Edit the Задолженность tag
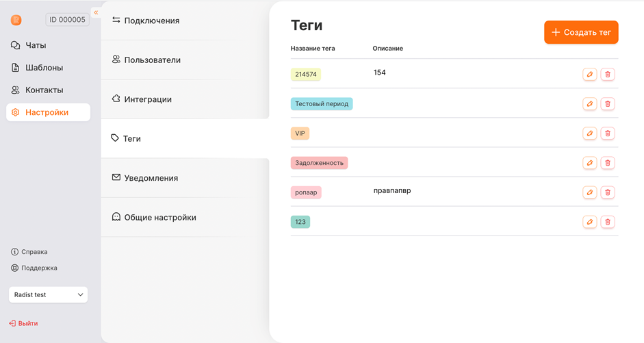This screenshot has width=644, height=343. coord(589,163)
